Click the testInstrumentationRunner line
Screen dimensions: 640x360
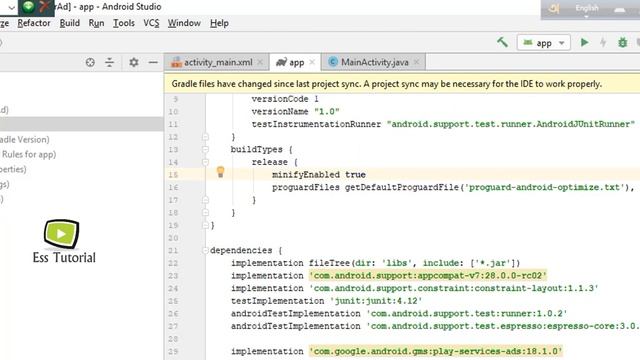click(443, 124)
